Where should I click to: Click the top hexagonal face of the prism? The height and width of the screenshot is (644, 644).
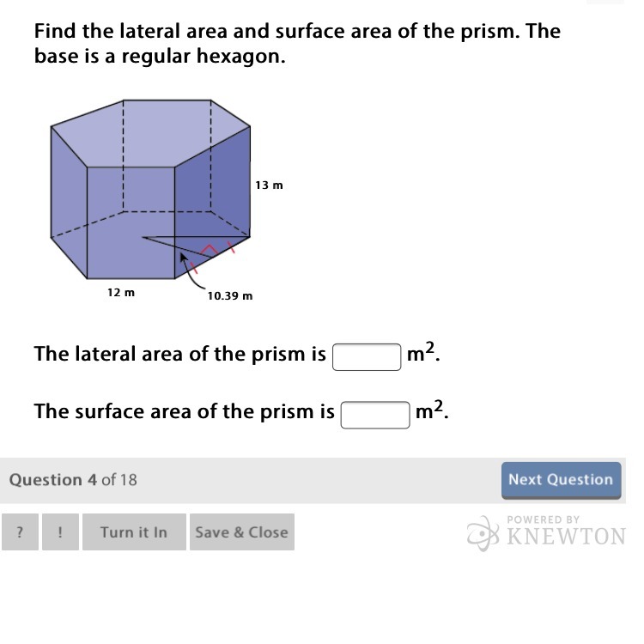(151, 133)
